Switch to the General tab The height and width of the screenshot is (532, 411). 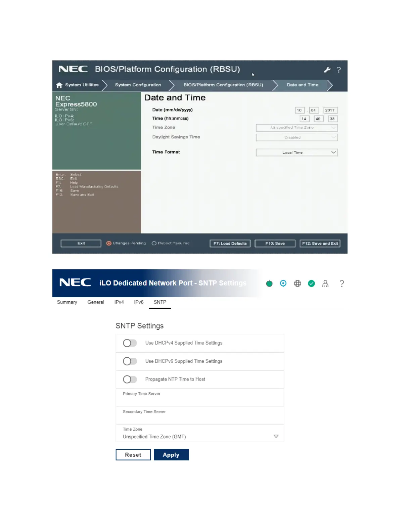(96, 302)
